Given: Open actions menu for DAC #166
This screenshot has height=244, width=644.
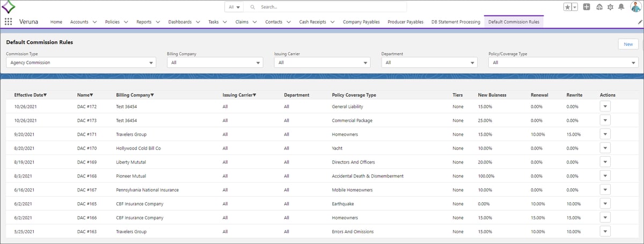Looking at the screenshot, I should (x=605, y=218).
